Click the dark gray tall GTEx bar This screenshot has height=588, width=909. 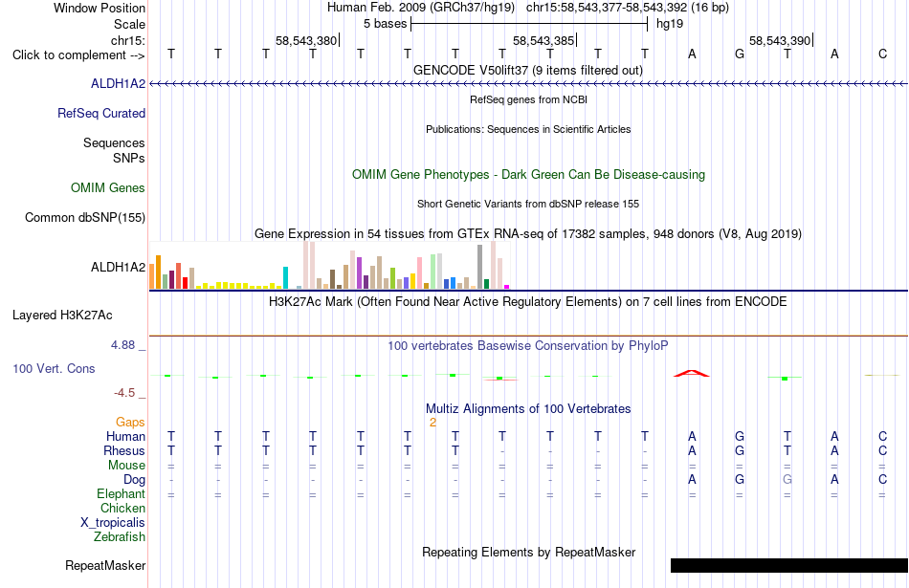(x=480, y=267)
